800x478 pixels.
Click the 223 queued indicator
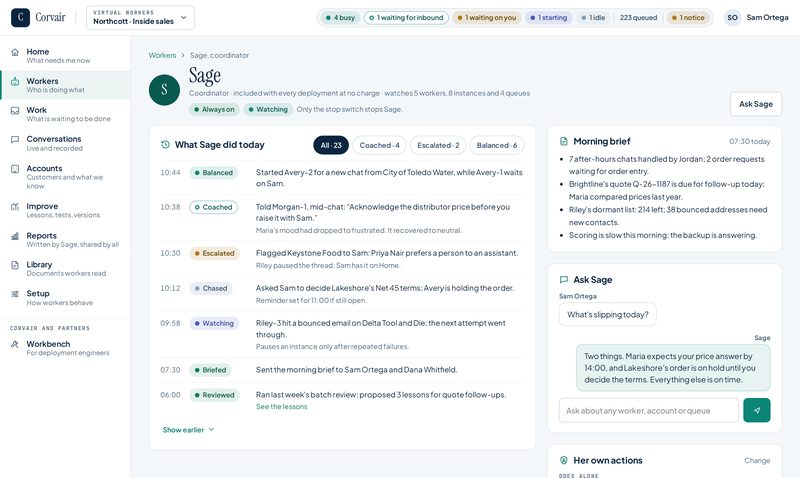pyautogui.click(x=638, y=17)
